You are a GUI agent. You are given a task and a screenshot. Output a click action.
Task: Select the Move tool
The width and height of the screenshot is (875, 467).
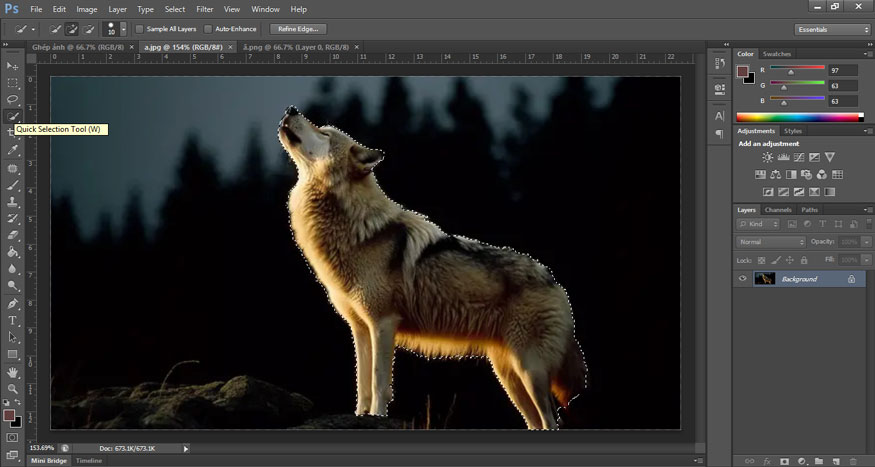click(13, 66)
